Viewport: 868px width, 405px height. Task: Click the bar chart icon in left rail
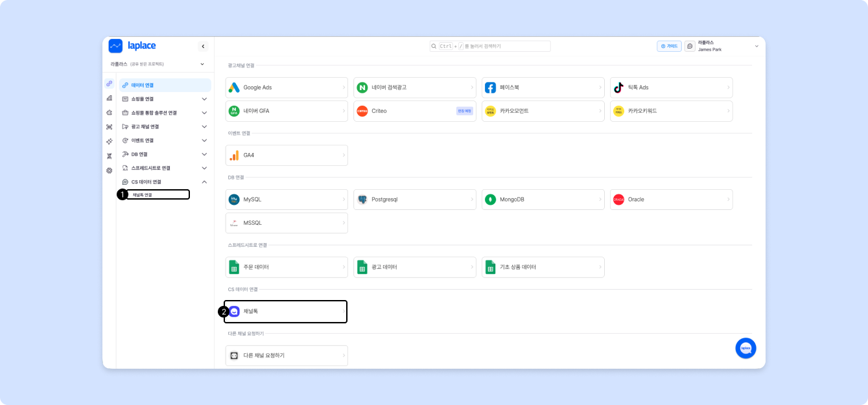(x=109, y=98)
